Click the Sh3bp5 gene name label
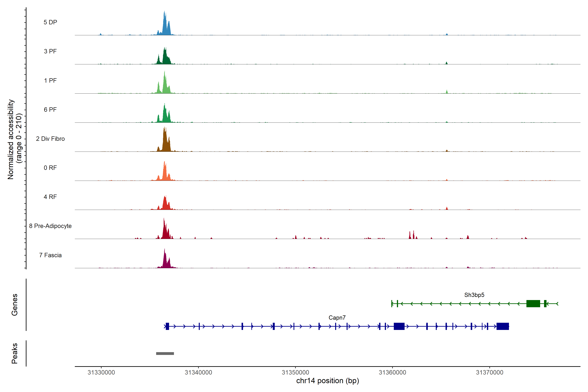This screenshot has height=392, width=588. tap(474, 295)
